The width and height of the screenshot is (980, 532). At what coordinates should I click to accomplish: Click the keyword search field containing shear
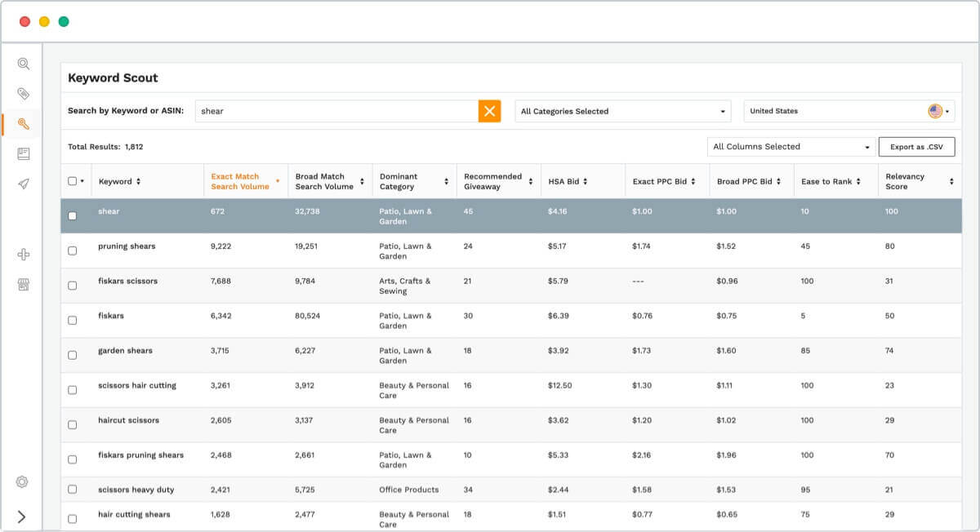(x=336, y=111)
